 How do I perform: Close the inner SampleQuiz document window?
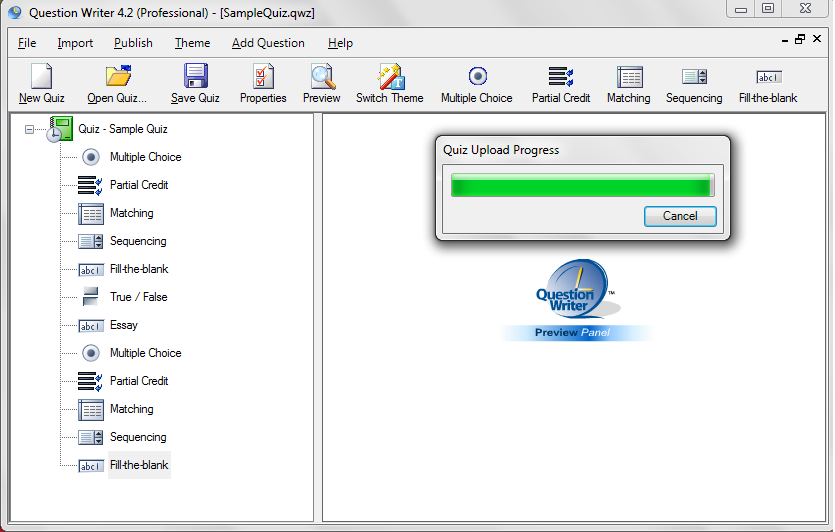click(x=817, y=38)
